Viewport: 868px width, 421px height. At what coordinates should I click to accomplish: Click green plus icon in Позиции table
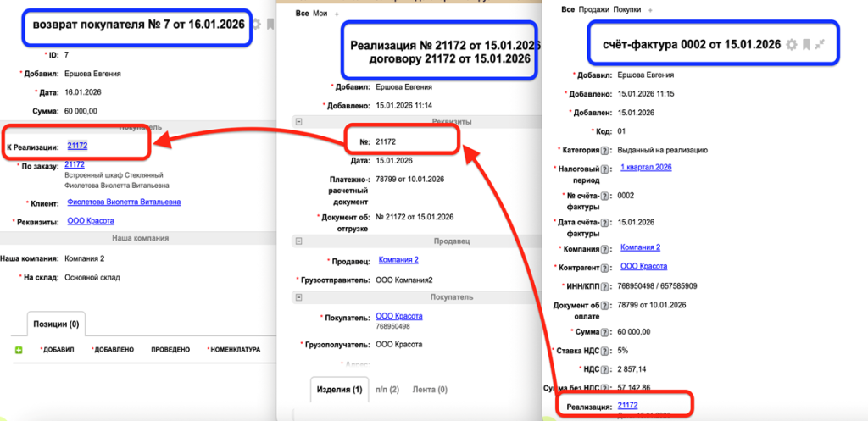[18, 350]
